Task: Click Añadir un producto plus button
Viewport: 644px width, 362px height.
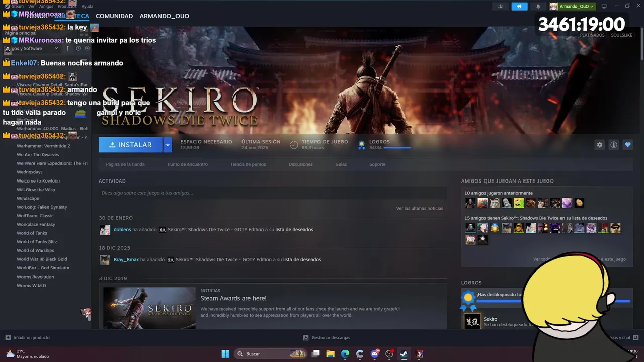Action: pyautogui.click(x=28, y=338)
